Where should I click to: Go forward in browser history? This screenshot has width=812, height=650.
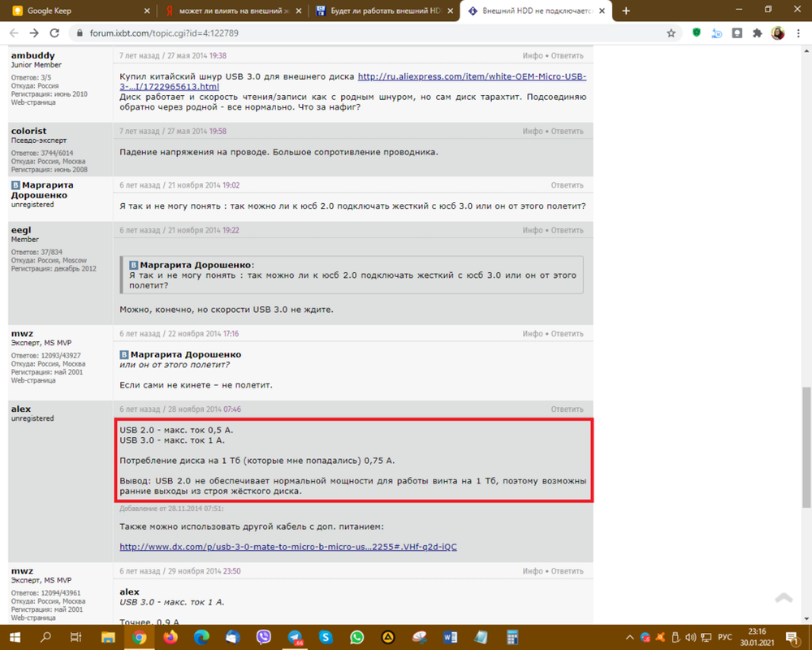point(34,33)
